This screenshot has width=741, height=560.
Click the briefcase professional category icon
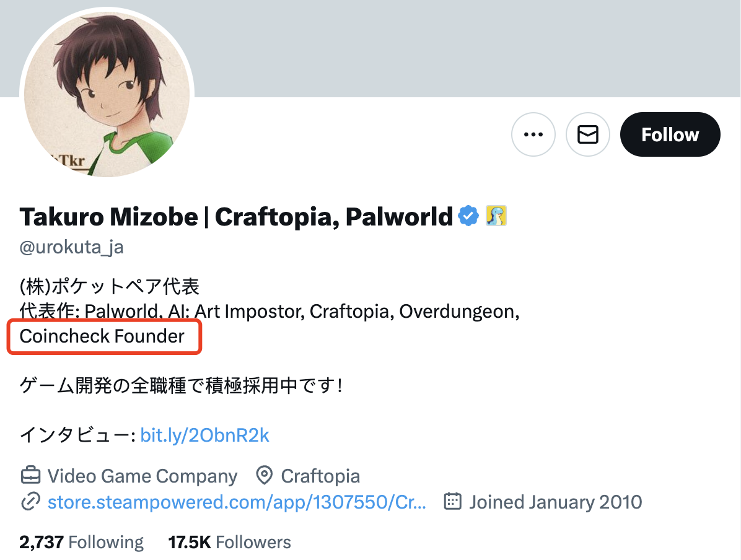pyautogui.click(x=30, y=476)
